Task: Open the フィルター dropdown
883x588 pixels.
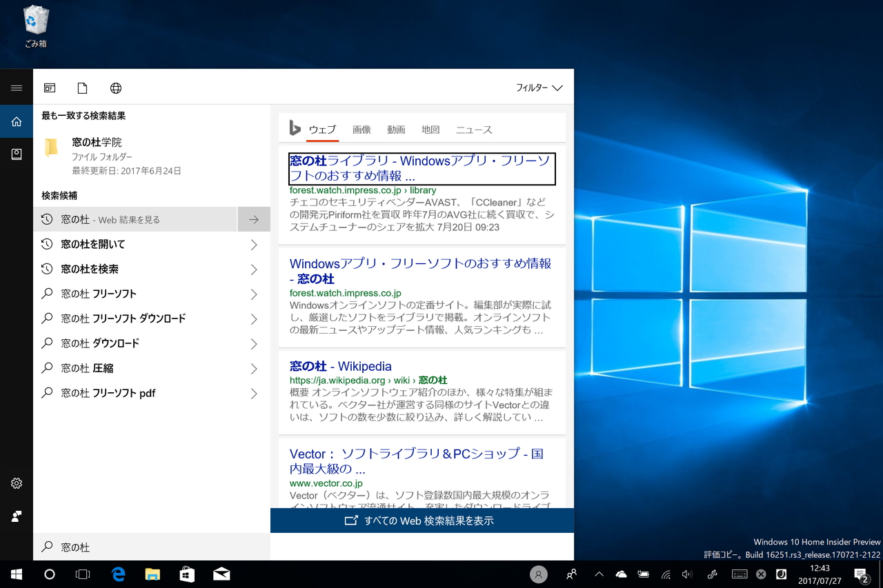Action: pyautogui.click(x=538, y=88)
